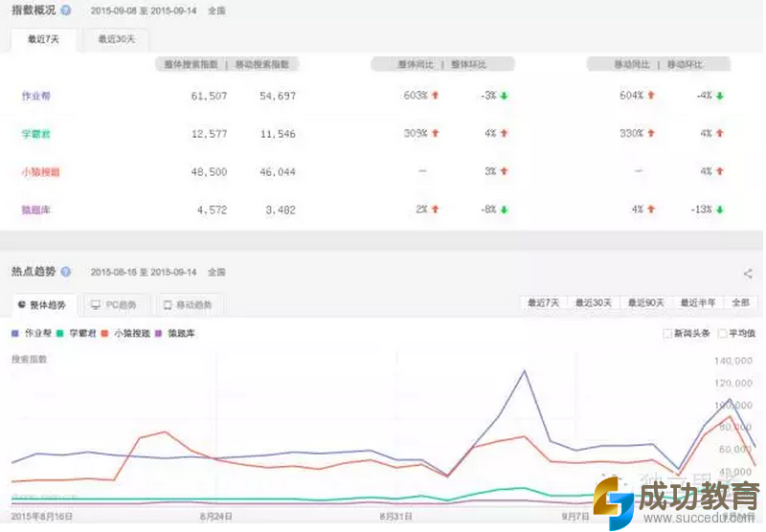Viewport: 766px width, 532px height.
Task: Click the 最近半年 range button
Action: [x=698, y=303]
